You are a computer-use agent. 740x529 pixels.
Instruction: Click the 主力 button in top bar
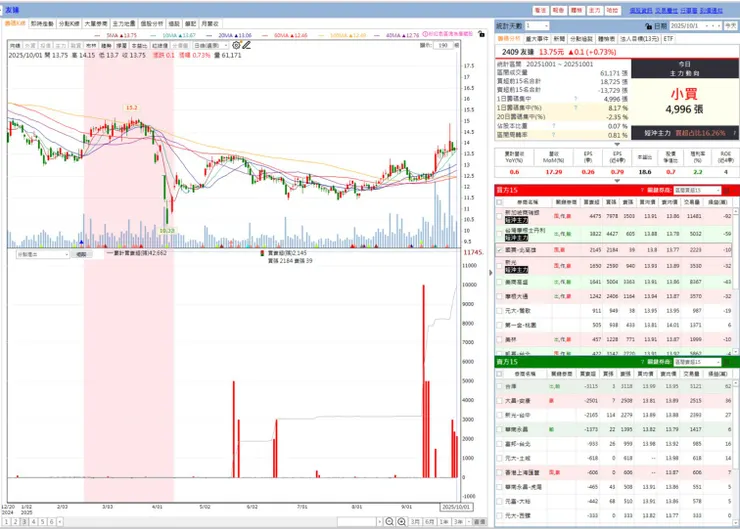coord(594,10)
